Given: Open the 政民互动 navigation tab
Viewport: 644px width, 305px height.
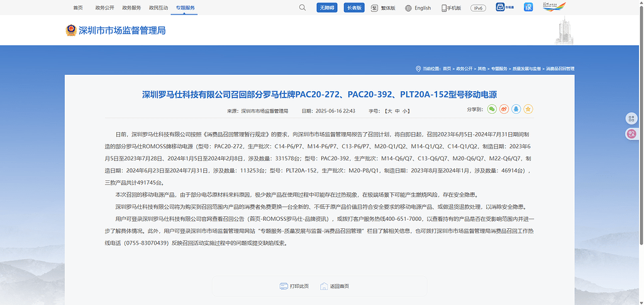Looking at the screenshot, I should tap(158, 8).
